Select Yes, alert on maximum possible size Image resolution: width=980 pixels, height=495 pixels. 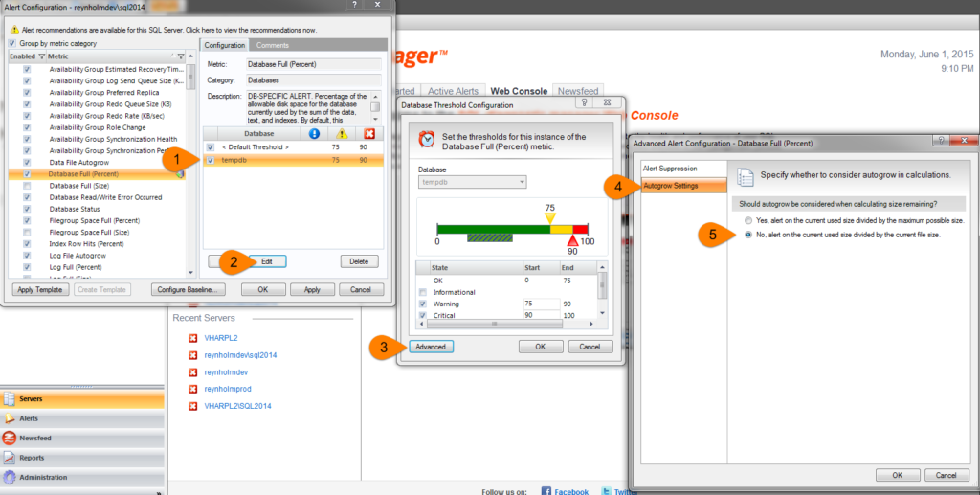[748, 220]
